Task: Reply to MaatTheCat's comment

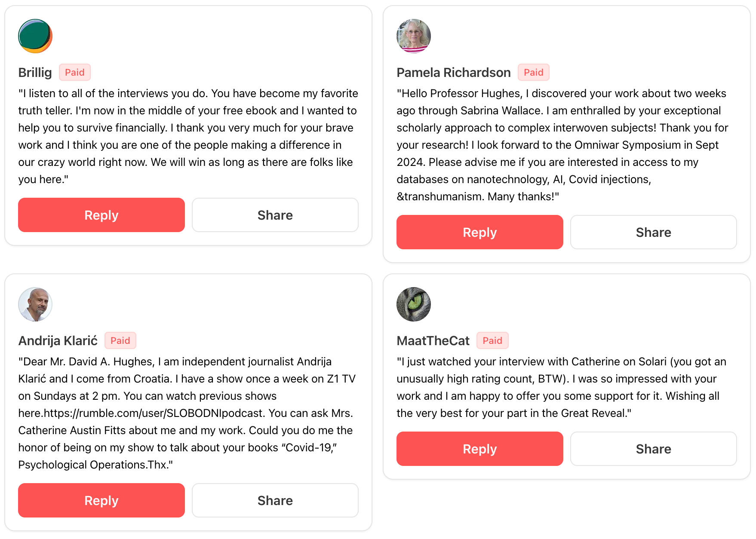Action: tap(480, 449)
